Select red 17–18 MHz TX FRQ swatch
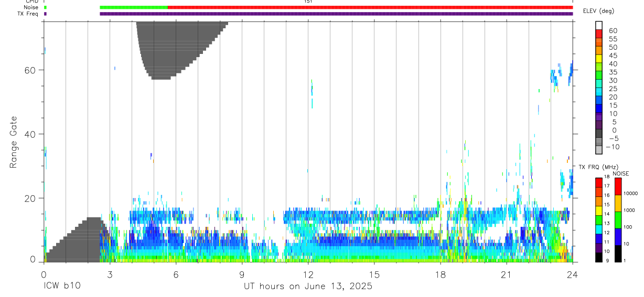Image resolution: width=644 pixels, height=297 pixels. pyautogui.click(x=599, y=182)
